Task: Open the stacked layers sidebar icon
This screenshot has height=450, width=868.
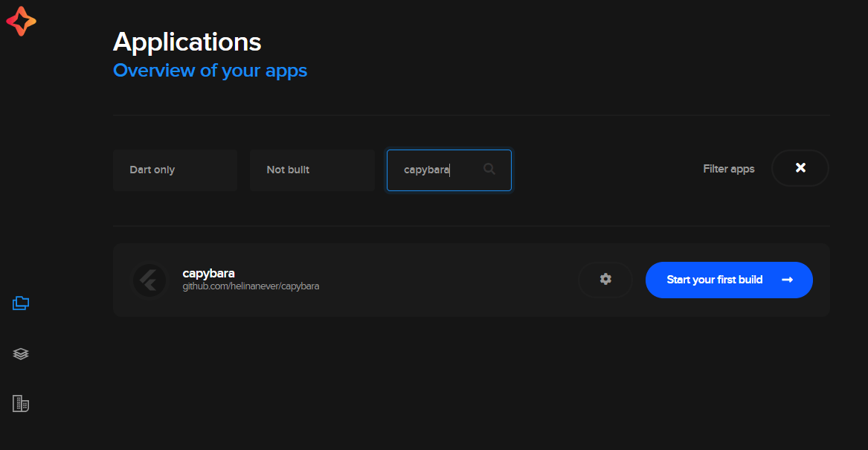Action: [x=21, y=354]
